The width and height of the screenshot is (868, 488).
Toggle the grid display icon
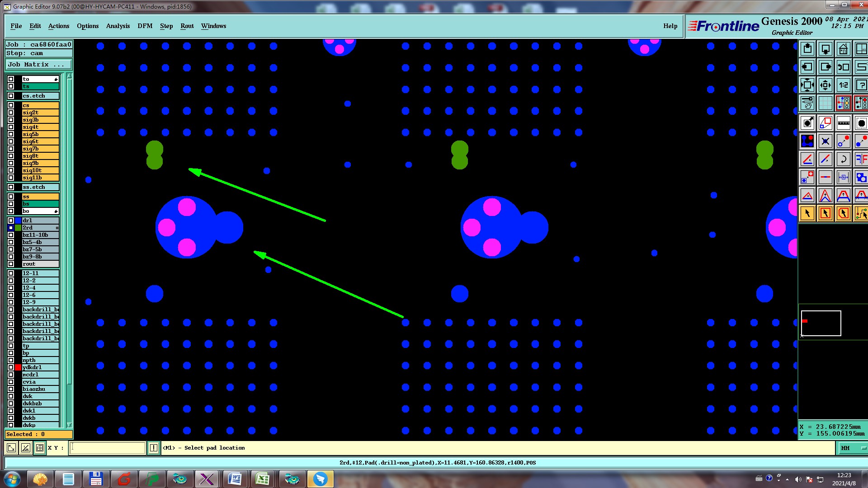(825, 103)
